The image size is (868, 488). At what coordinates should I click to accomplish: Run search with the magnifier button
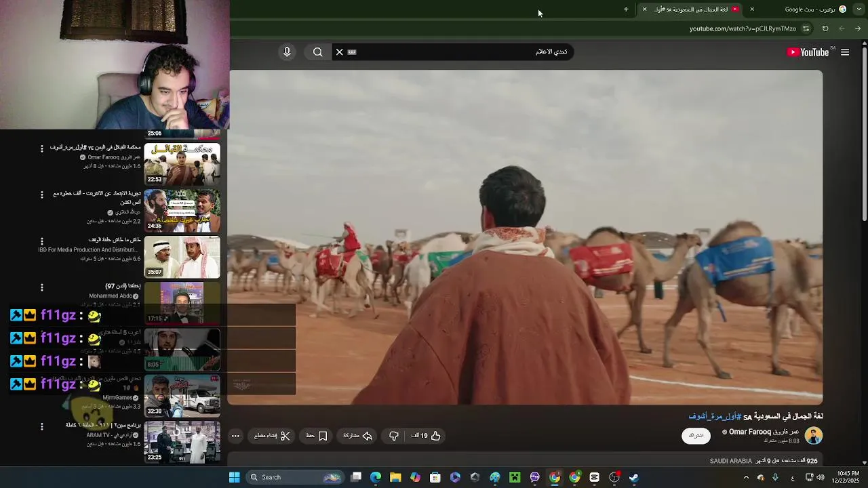click(317, 52)
